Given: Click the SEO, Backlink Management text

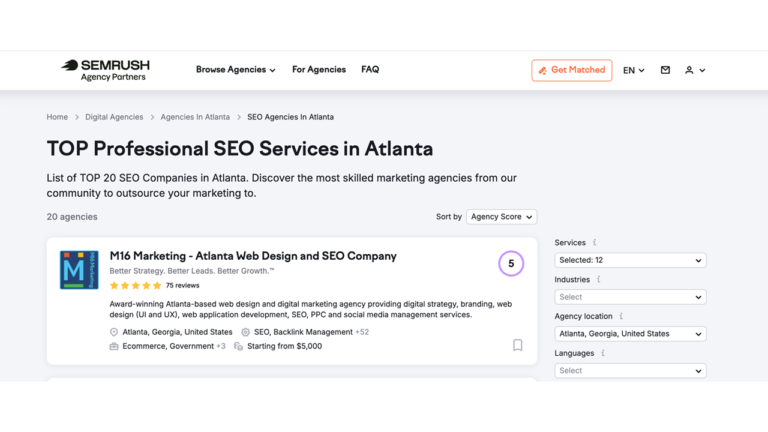Looking at the screenshot, I should (x=303, y=332).
